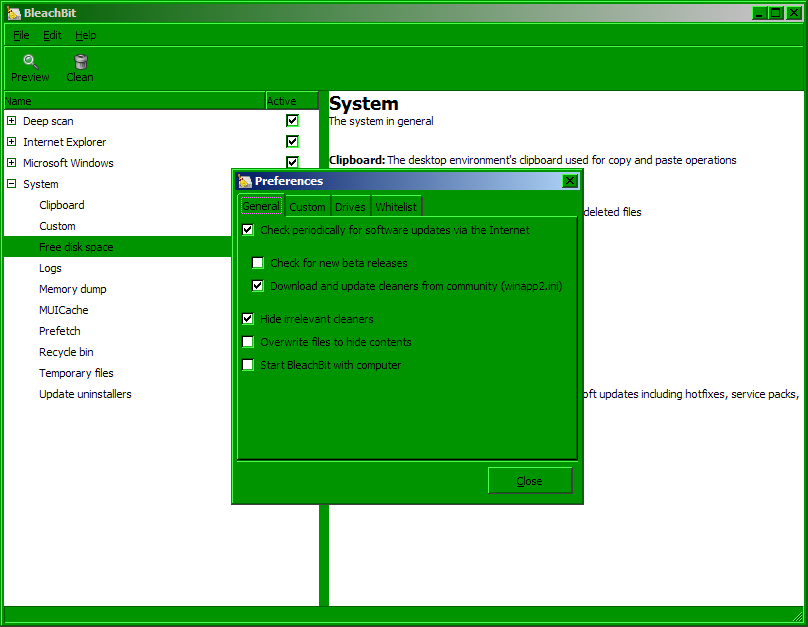Switch to the Drives preferences tab

(x=350, y=207)
